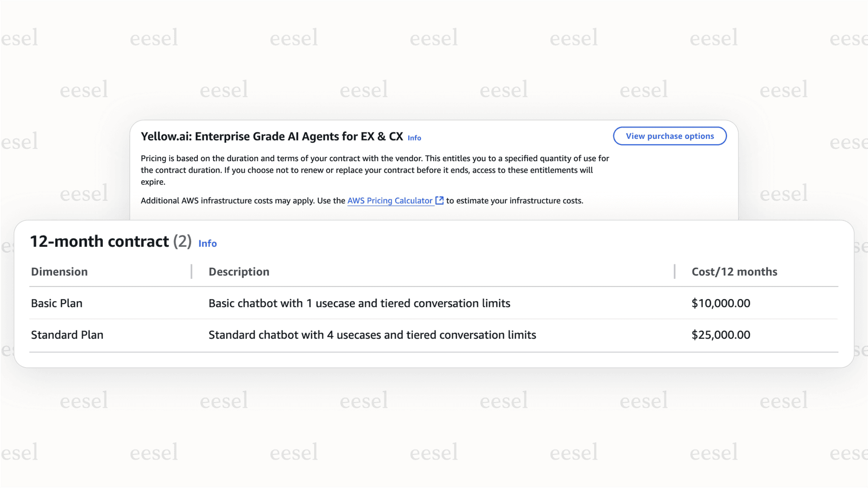Click the Dimension column header
Viewport: 868px width, 488px height.
[59, 271]
